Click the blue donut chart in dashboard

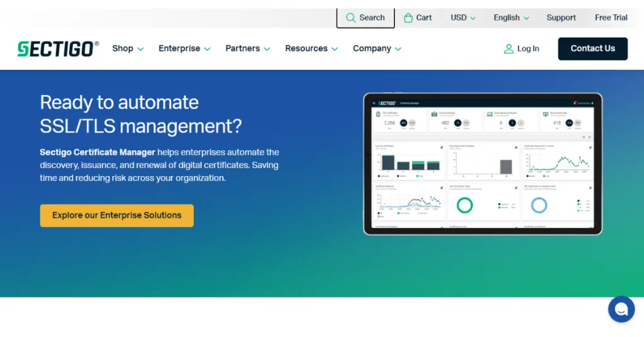[539, 205]
